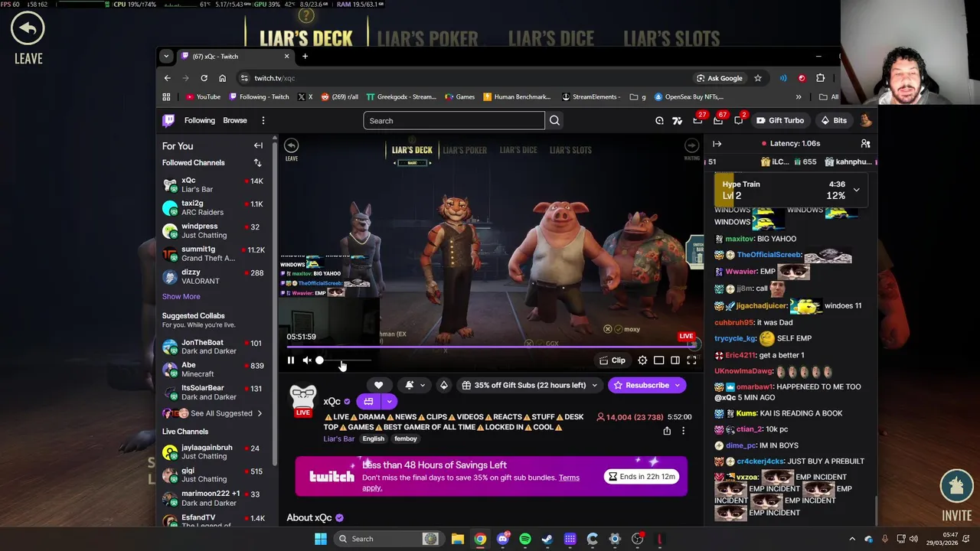Viewport: 980px width, 551px height.
Task: Open Discord from the taskbar
Action: click(502, 539)
